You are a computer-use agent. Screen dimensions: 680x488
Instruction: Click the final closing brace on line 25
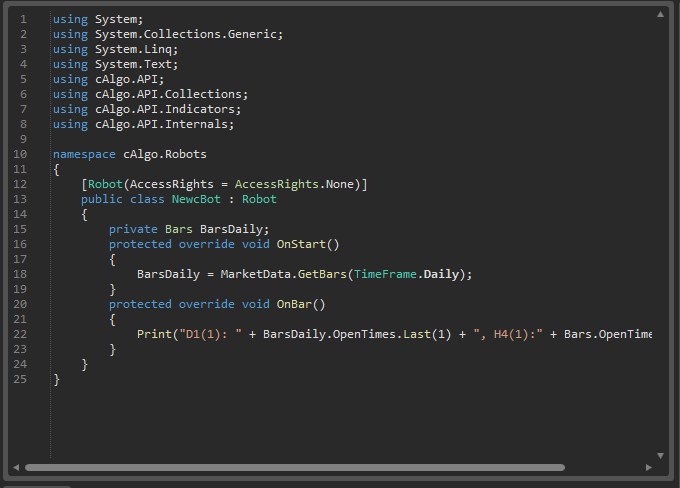pos(57,379)
